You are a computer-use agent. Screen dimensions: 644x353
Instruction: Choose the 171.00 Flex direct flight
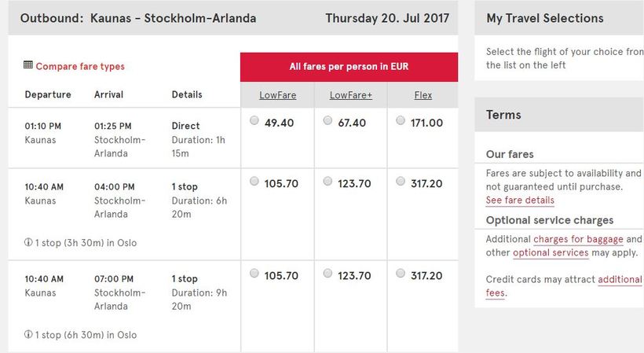(401, 121)
